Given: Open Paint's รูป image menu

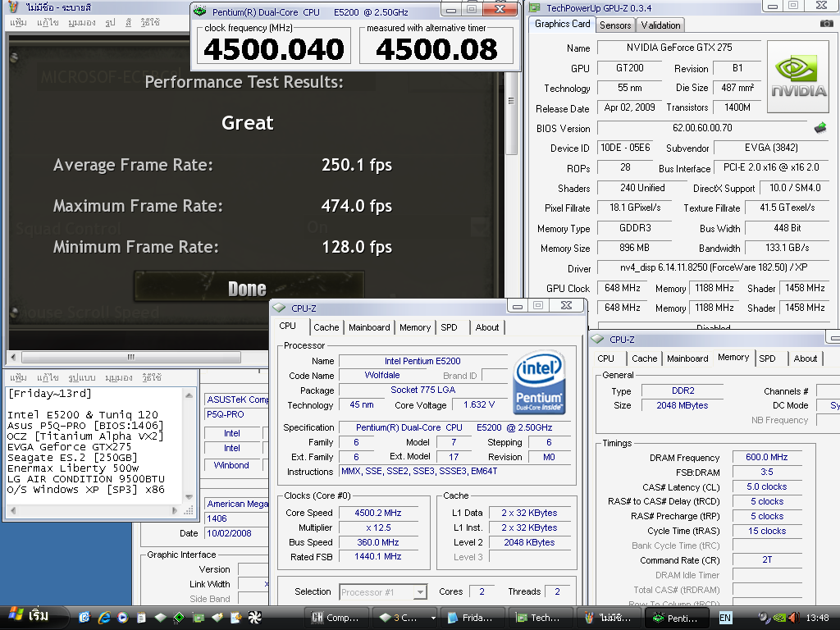Looking at the screenshot, I should pyautogui.click(x=110, y=22).
